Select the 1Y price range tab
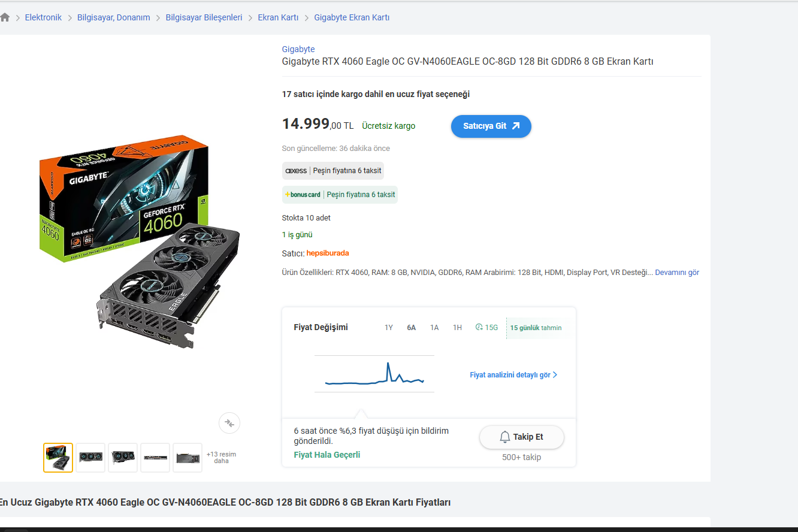This screenshot has height=532, width=798. coord(389,328)
